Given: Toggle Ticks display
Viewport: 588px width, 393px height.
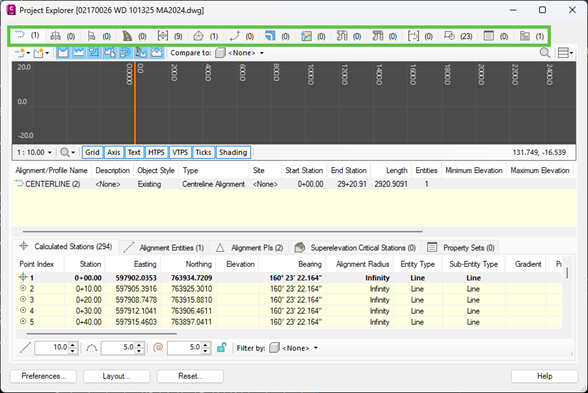Looking at the screenshot, I should pyautogui.click(x=203, y=152).
